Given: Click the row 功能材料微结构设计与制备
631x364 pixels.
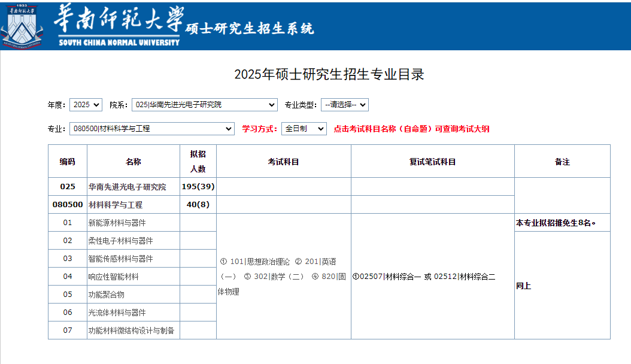Looking at the screenshot, I should [x=133, y=330].
